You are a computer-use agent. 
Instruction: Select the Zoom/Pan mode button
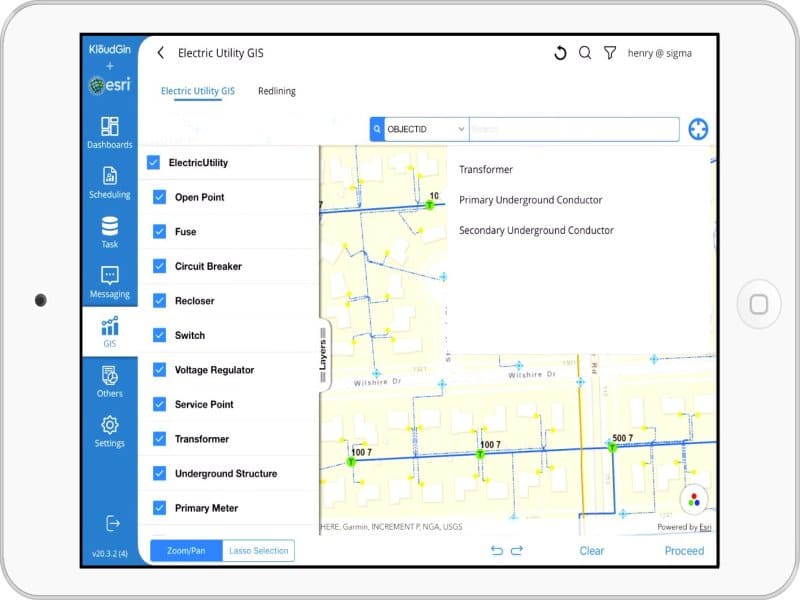[186, 551]
